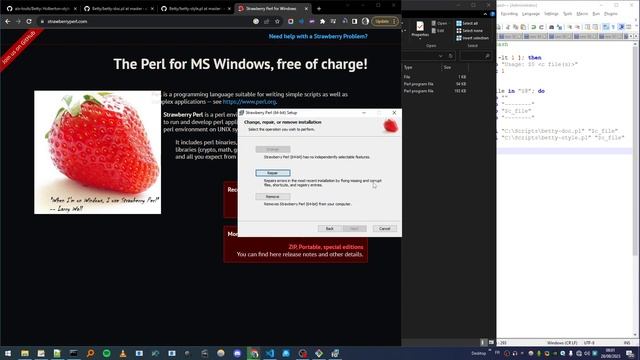Viewport: 640px width, 360px height.
Task: Click Select all in File Explorer
Action: pyautogui.click(x=467, y=23)
